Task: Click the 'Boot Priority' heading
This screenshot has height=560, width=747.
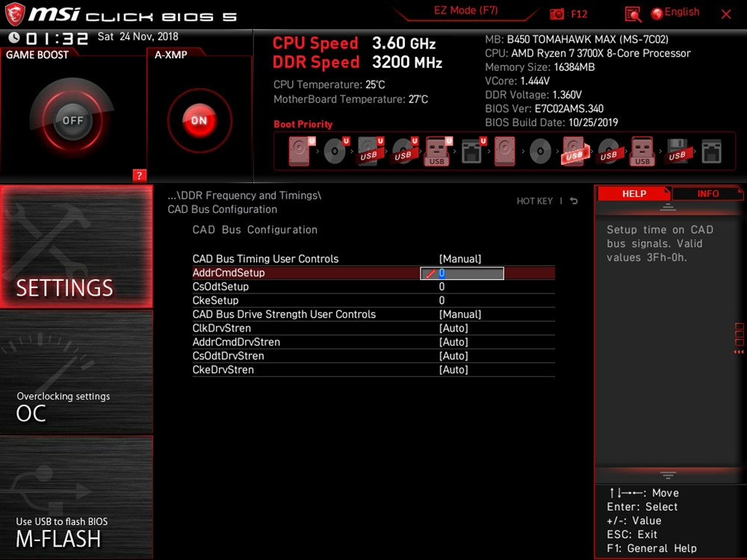Action: (x=303, y=124)
